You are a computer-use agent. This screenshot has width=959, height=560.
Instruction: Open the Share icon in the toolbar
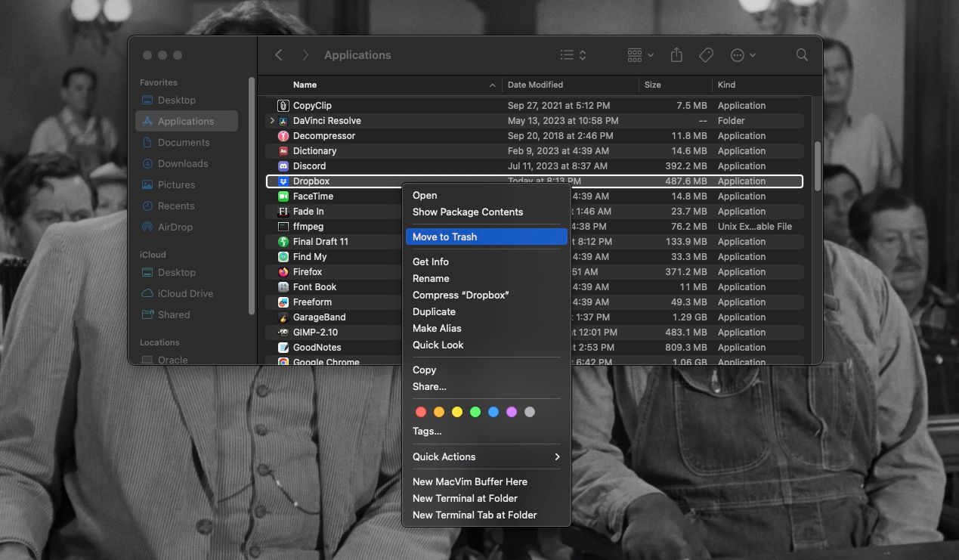pos(676,54)
